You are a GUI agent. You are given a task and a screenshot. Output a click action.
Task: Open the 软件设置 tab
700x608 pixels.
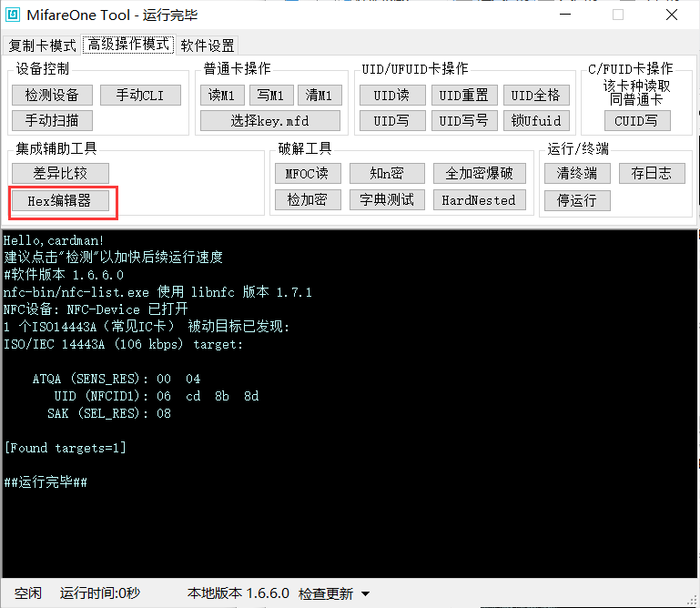pos(208,46)
